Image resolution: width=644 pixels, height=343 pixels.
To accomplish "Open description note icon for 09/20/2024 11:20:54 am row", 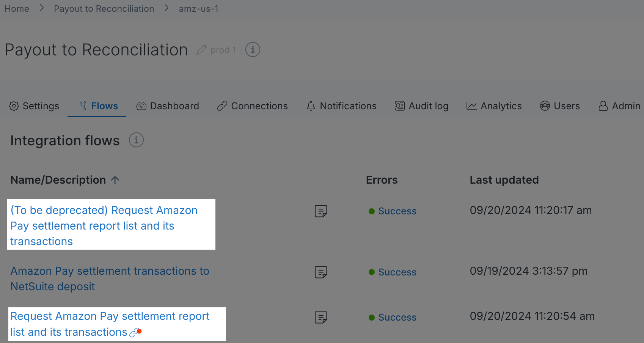I will coord(321,317).
